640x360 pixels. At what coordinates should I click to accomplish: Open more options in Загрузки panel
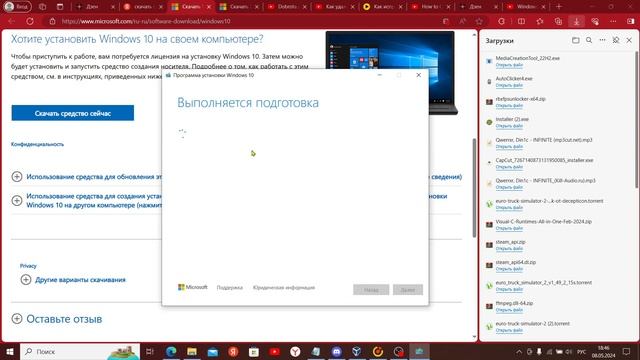[x=602, y=40]
